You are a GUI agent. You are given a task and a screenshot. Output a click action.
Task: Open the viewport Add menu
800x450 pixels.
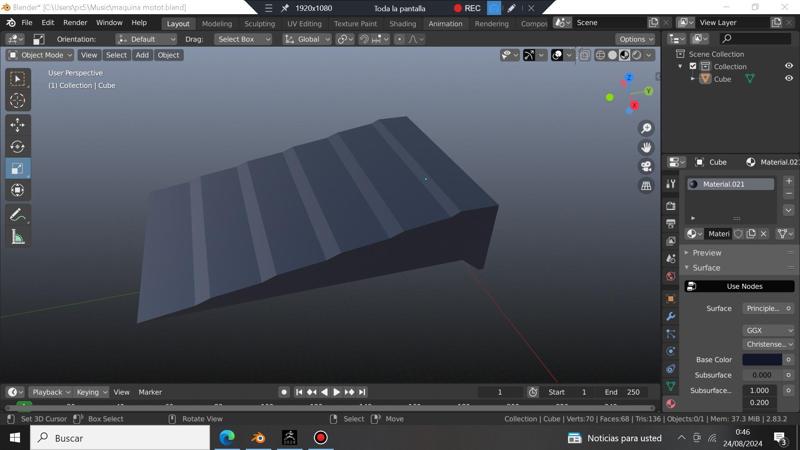pyautogui.click(x=142, y=55)
